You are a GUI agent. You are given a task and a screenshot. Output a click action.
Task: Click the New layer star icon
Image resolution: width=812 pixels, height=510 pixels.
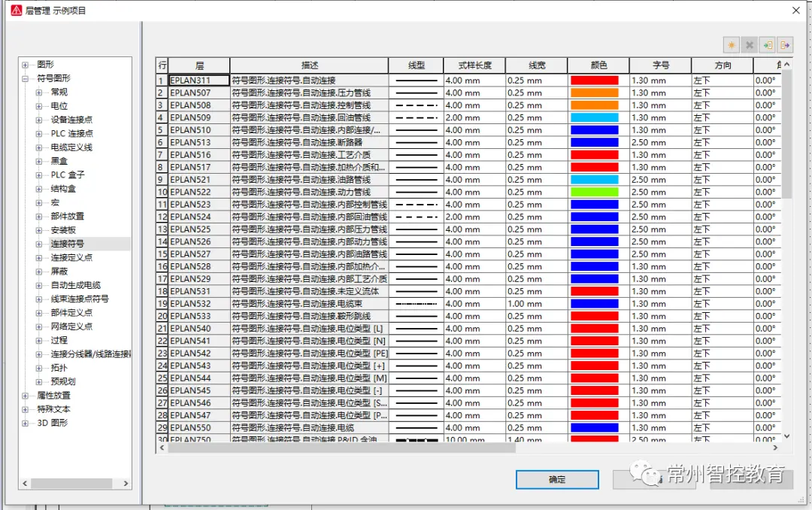pos(732,45)
